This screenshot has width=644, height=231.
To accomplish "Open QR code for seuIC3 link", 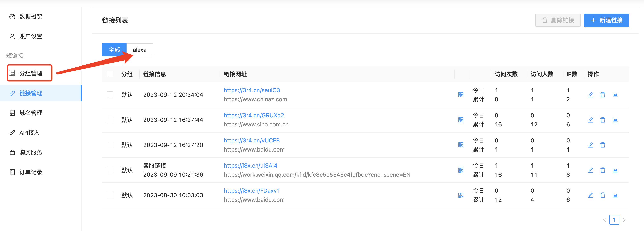I will pos(461,94).
